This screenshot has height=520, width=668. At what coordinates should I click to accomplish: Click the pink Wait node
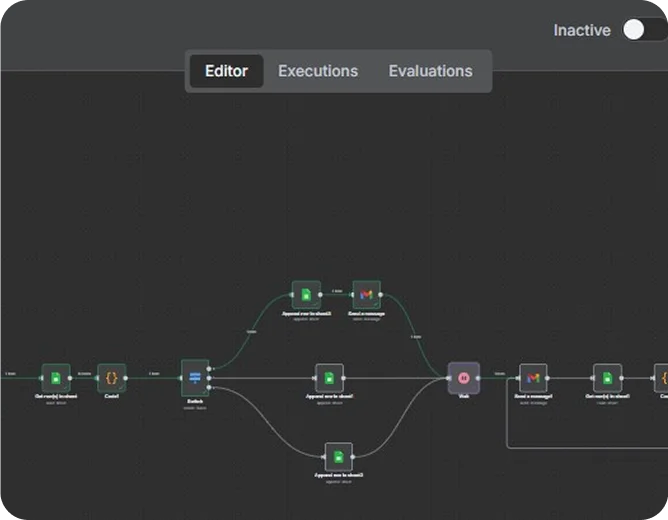point(464,378)
